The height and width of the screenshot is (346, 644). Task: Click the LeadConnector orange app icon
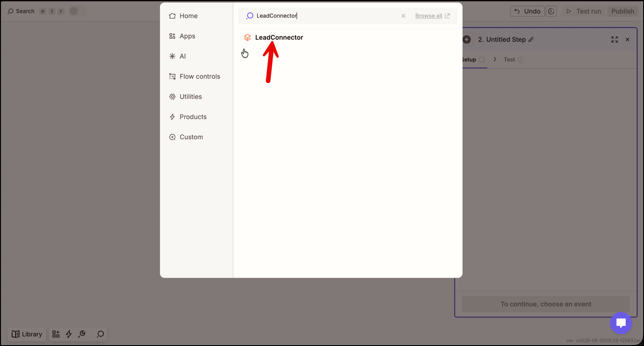[x=247, y=37]
